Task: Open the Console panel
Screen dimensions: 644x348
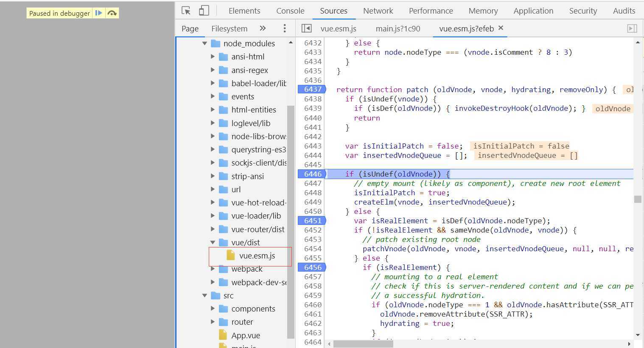Action: click(x=290, y=11)
